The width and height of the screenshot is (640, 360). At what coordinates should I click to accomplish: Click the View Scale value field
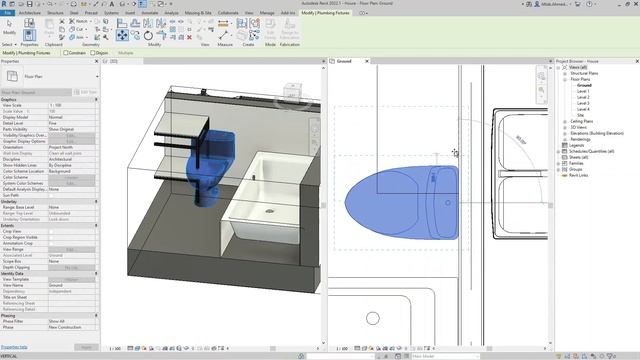[71, 105]
